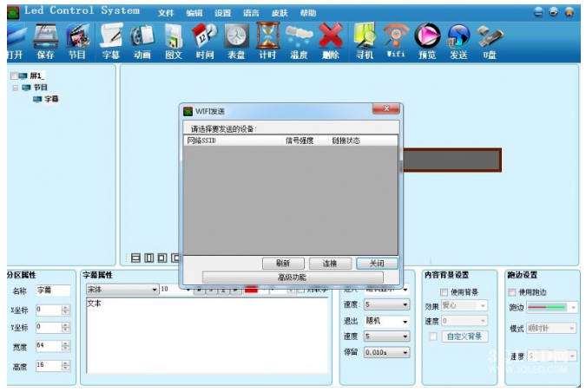Image resolution: width=586 pixels, height=392 pixels.
Task: Add a 节目 program via the toolbar icon
Action: click(x=78, y=41)
